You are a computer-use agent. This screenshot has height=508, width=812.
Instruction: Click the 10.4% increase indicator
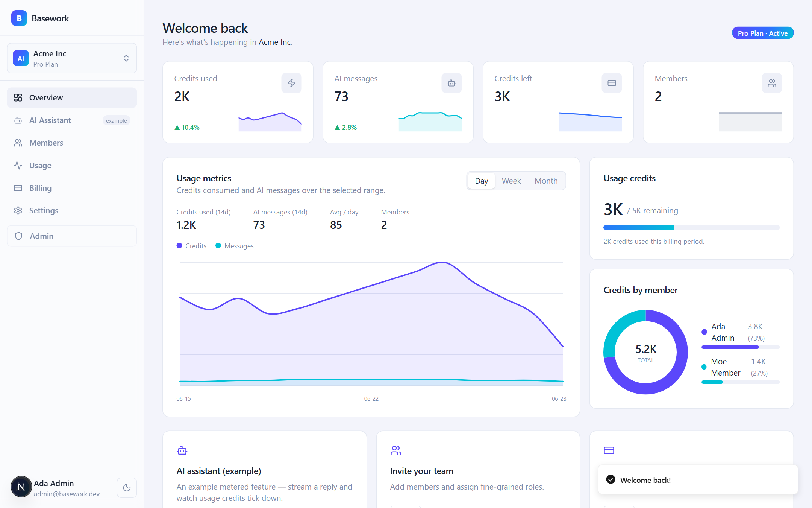coord(187,128)
